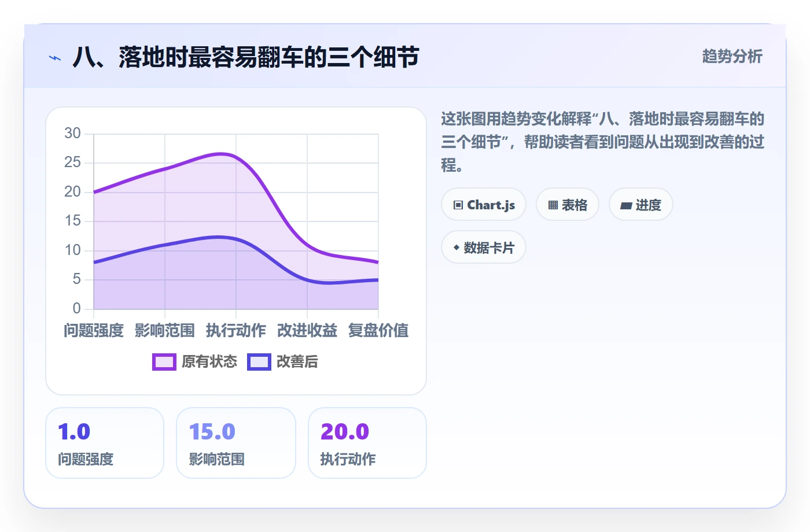Open the 1.0 问题强度 stat card
The width and height of the screenshot is (810, 532).
[105, 443]
